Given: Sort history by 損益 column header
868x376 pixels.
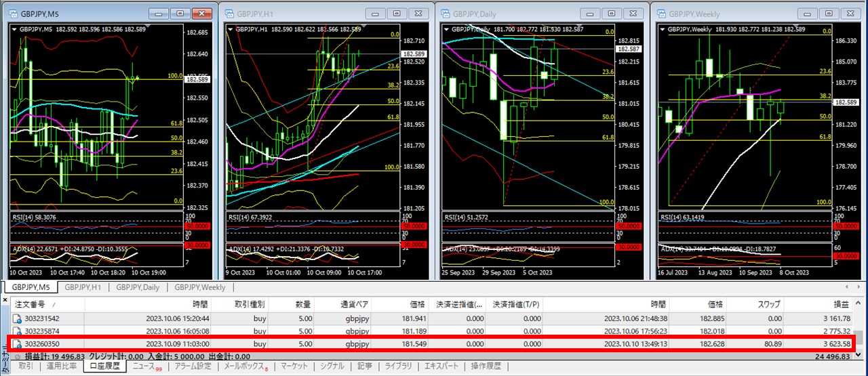Looking at the screenshot, I should (x=842, y=304).
